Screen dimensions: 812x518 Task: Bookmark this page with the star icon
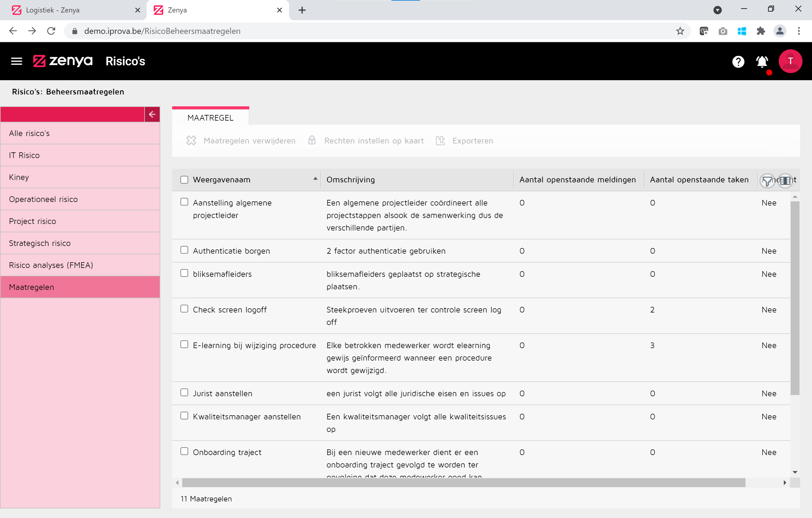pyautogui.click(x=680, y=31)
